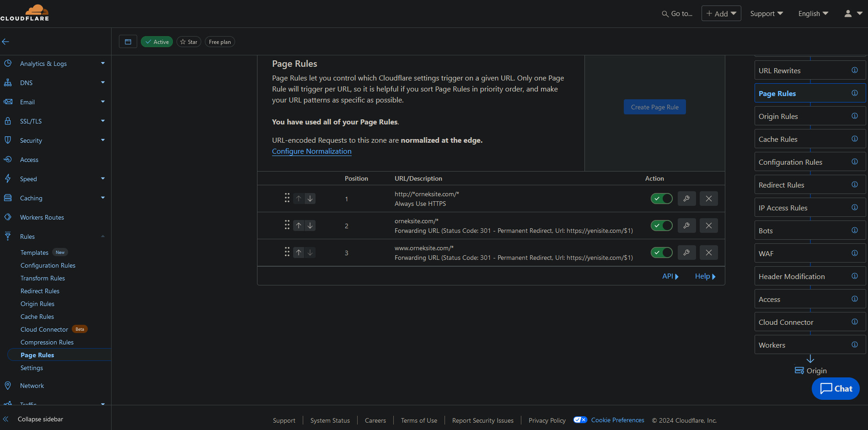Click Collapse sidebar
The image size is (868, 430).
[x=40, y=419]
